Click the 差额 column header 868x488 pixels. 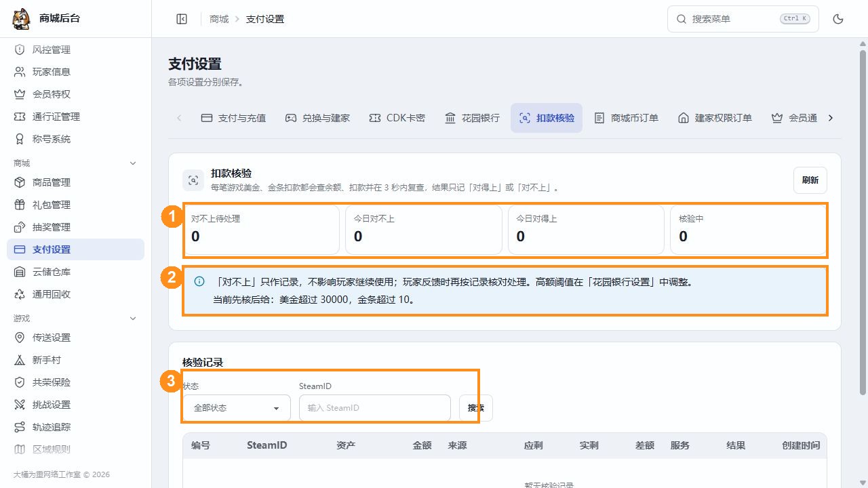click(645, 445)
